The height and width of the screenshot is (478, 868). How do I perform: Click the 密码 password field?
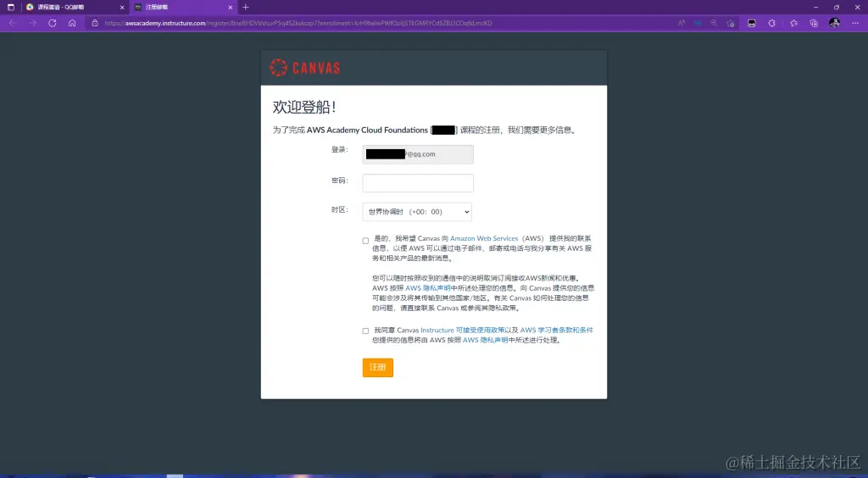pyautogui.click(x=418, y=183)
